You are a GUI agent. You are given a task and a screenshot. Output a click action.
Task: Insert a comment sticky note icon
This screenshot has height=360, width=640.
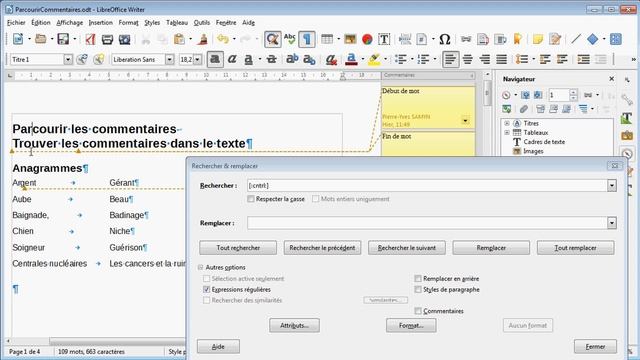(538, 39)
